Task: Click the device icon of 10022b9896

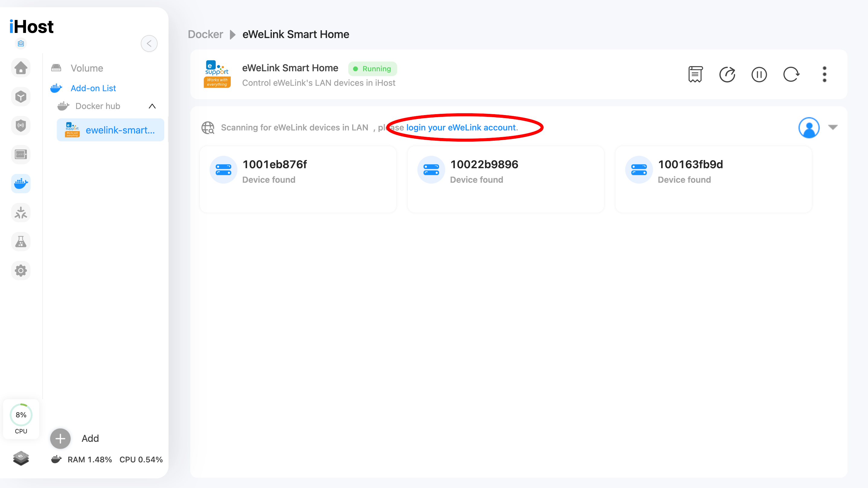Action: [431, 169]
